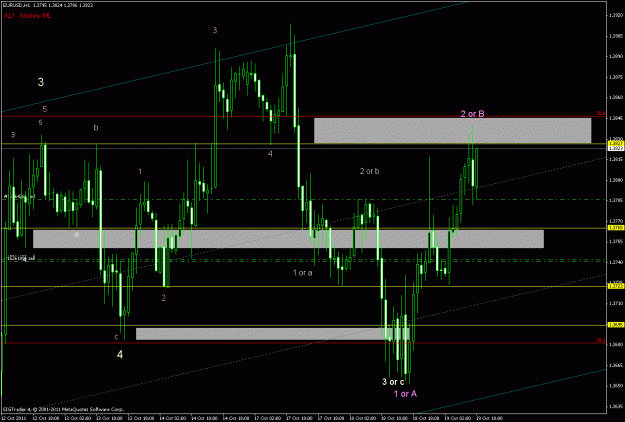The height and width of the screenshot is (422, 625).
Task: Select the gray 'b' wave label
Action: pos(96,128)
